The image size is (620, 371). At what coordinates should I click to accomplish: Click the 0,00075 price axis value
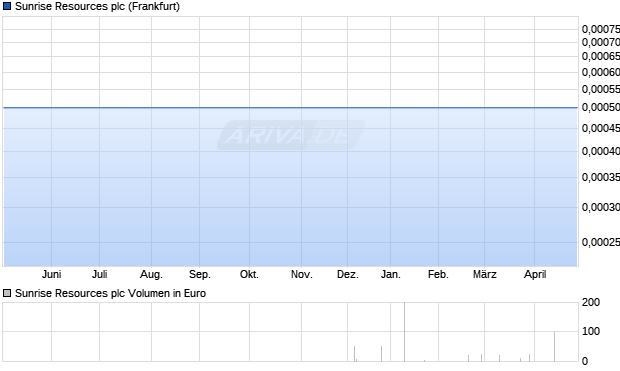click(x=601, y=29)
